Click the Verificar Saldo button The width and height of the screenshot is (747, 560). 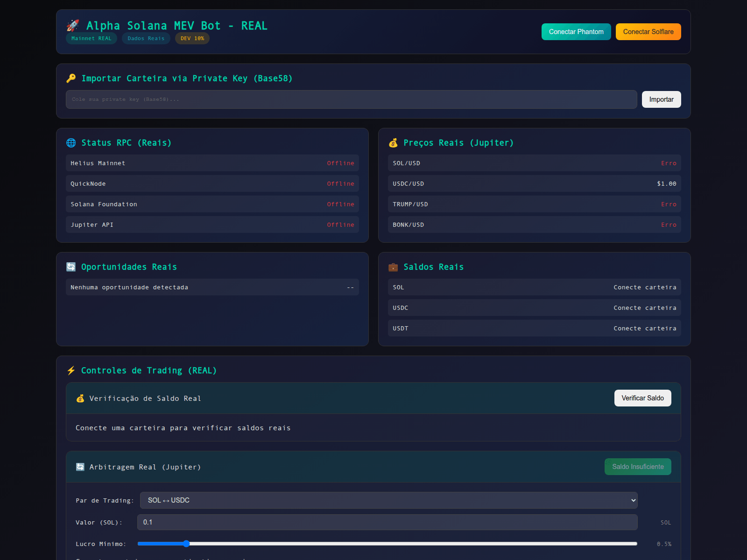642,398
